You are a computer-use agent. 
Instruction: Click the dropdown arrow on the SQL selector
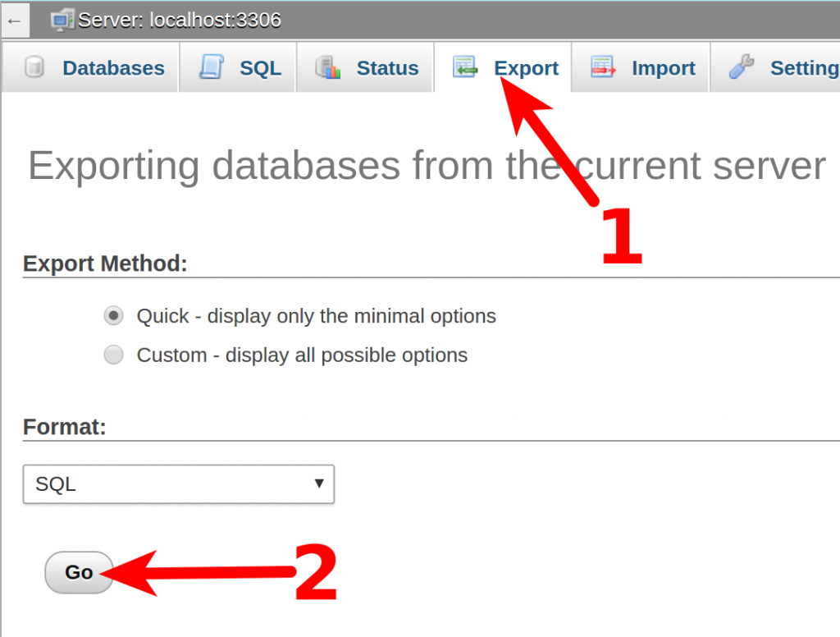(319, 484)
